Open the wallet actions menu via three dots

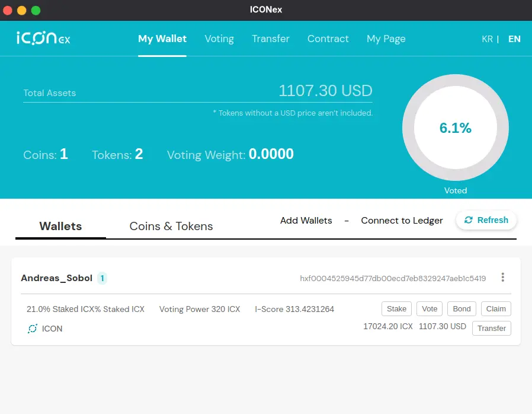(x=502, y=277)
